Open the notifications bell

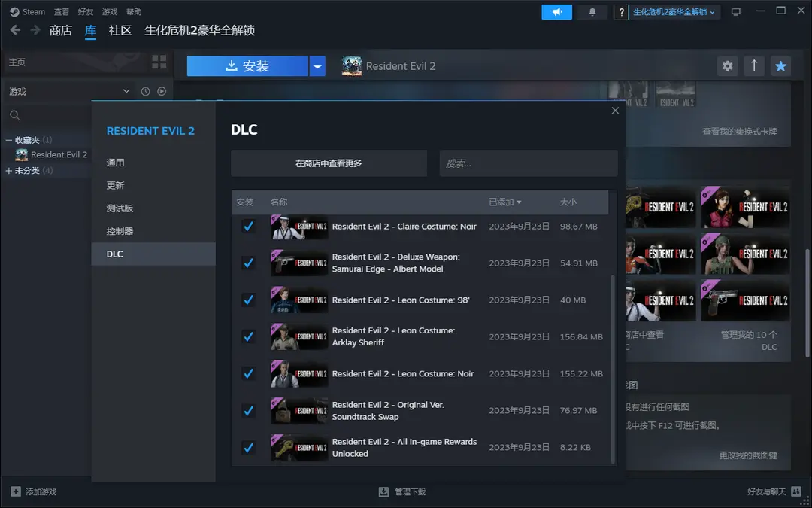tap(592, 12)
